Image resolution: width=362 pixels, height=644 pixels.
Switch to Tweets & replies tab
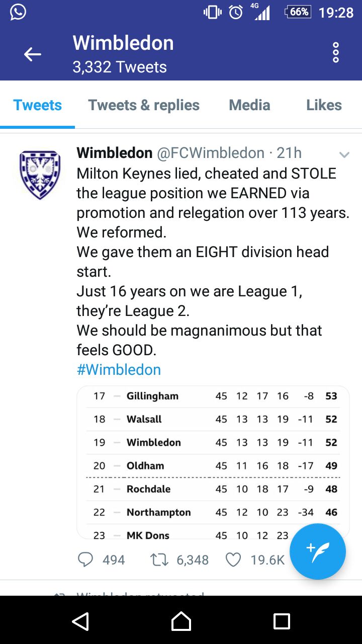tap(144, 105)
